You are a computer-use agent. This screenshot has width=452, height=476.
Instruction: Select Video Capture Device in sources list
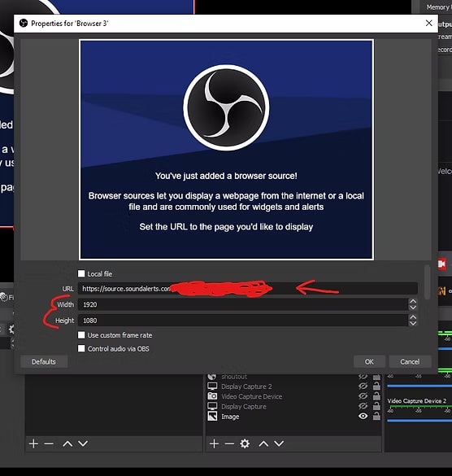[251, 396]
